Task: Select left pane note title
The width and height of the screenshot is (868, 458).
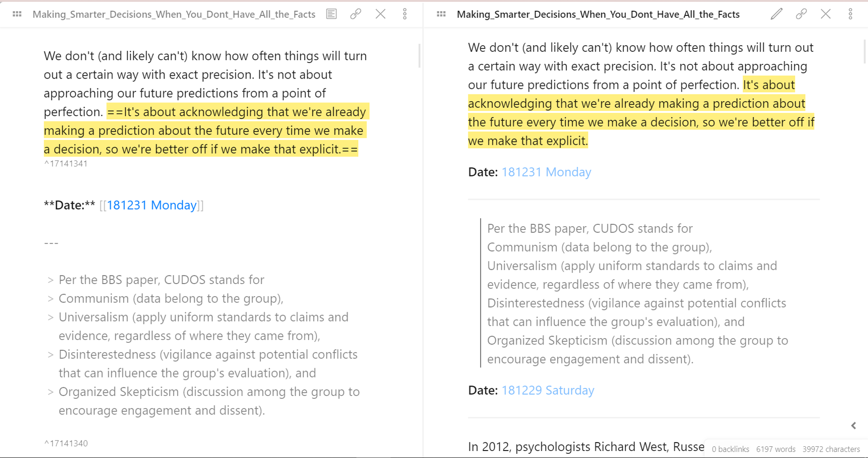Action: 174,14
